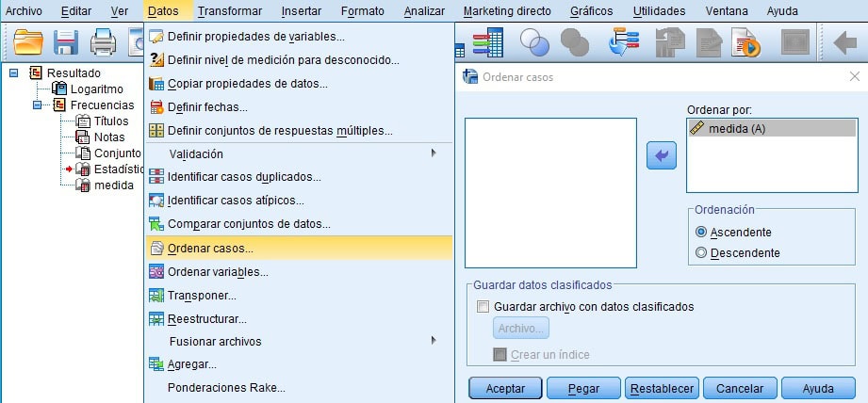
Task: Open the Insertar menu
Action: (x=302, y=11)
